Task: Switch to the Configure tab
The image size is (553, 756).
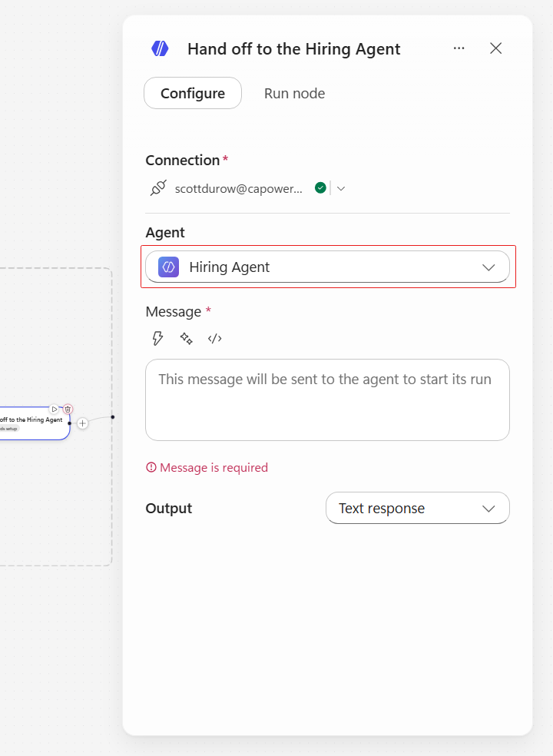Action: [193, 93]
